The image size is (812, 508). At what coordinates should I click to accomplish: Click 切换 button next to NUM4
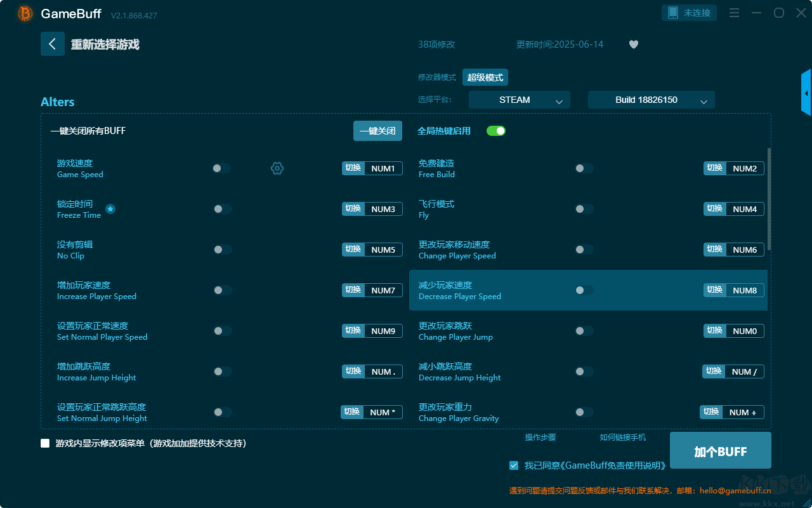[x=715, y=209]
